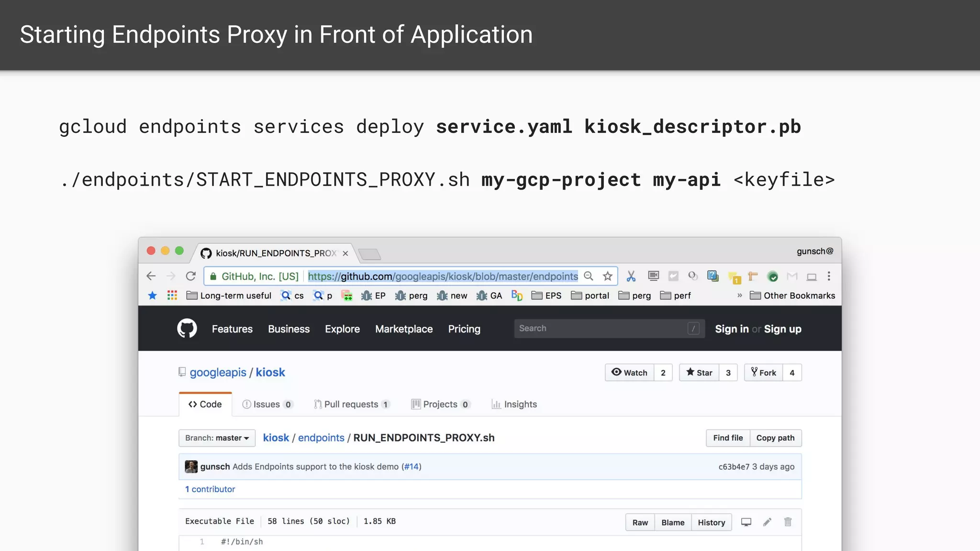Switch to the Issues tab
The image size is (980, 551).
tap(267, 404)
